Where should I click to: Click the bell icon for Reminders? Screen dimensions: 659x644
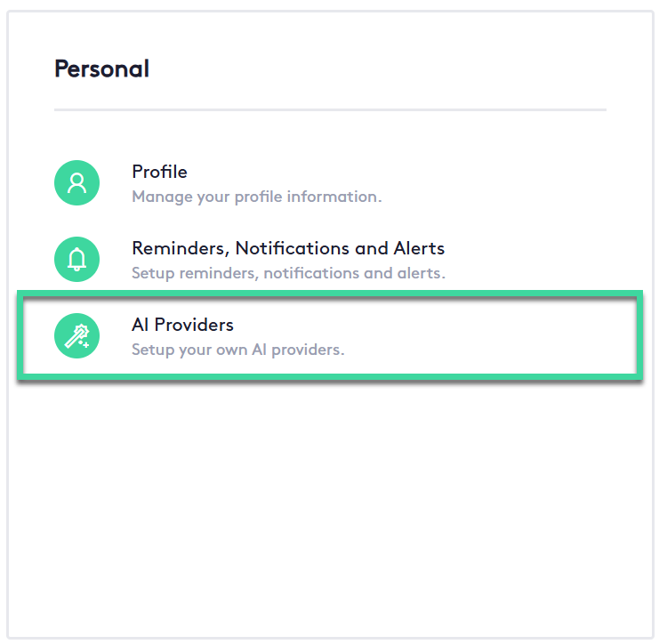(77, 260)
